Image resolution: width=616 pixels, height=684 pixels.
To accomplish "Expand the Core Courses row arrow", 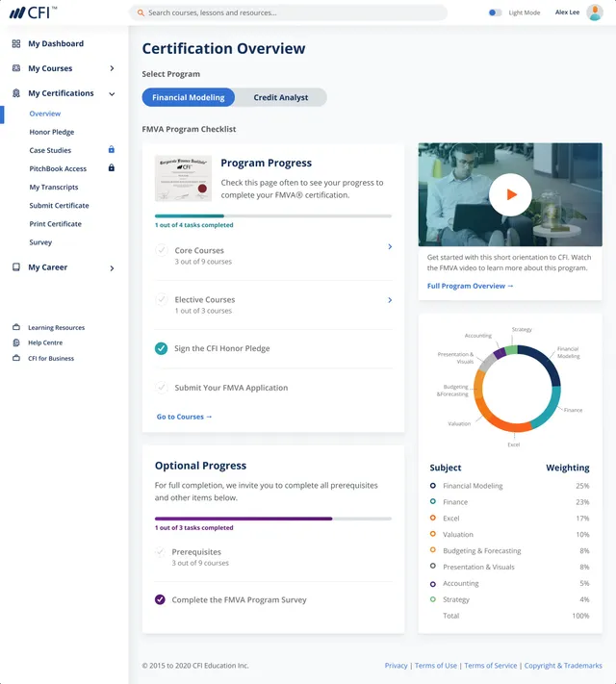I will pyautogui.click(x=390, y=247).
